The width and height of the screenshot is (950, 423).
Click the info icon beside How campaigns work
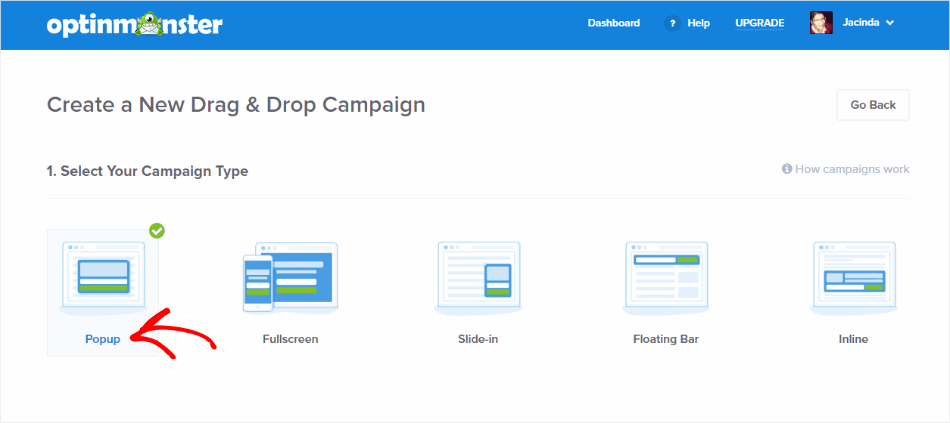click(x=786, y=169)
